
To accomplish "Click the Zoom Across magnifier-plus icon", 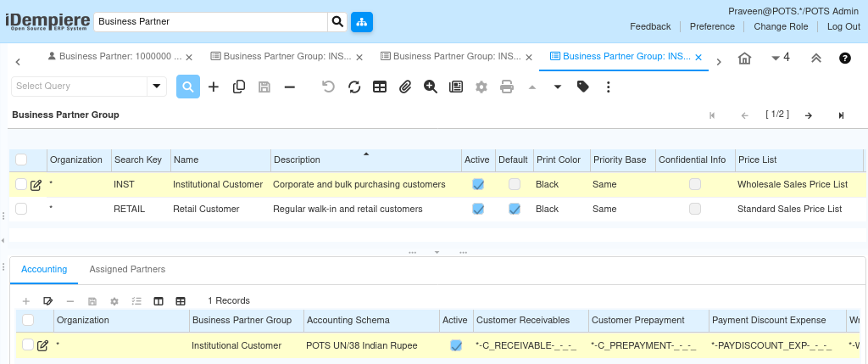I will coord(431,87).
